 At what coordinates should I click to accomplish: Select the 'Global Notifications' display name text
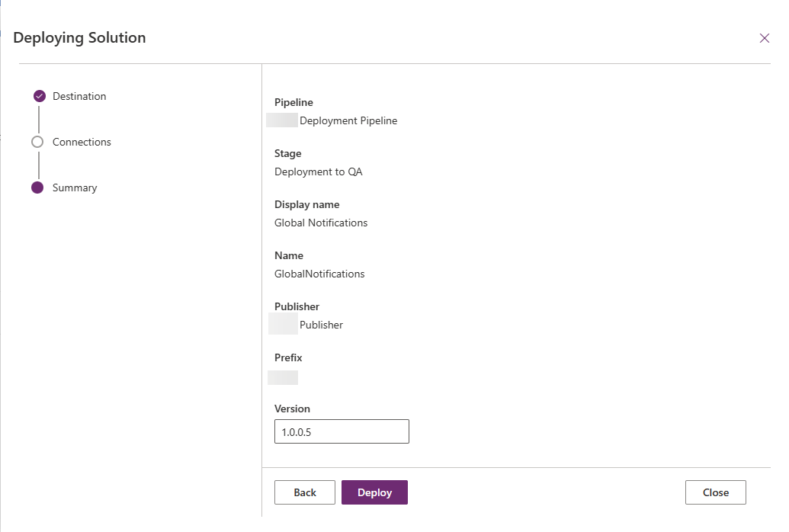coord(321,223)
